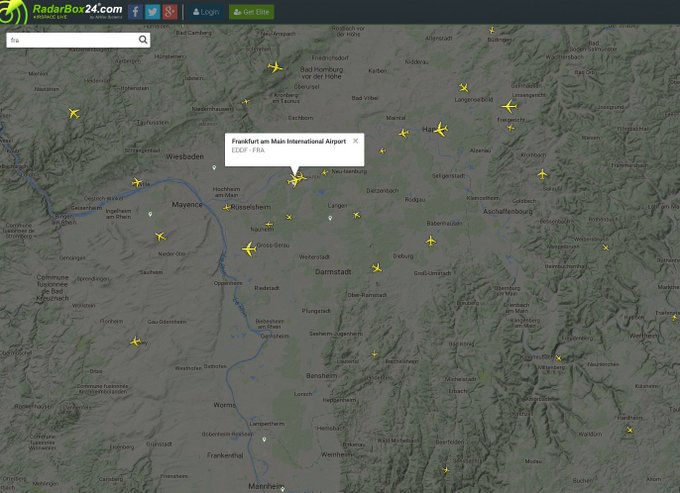The image size is (680, 493).
Task: Click the search magnifier icon
Action: (143, 40)
